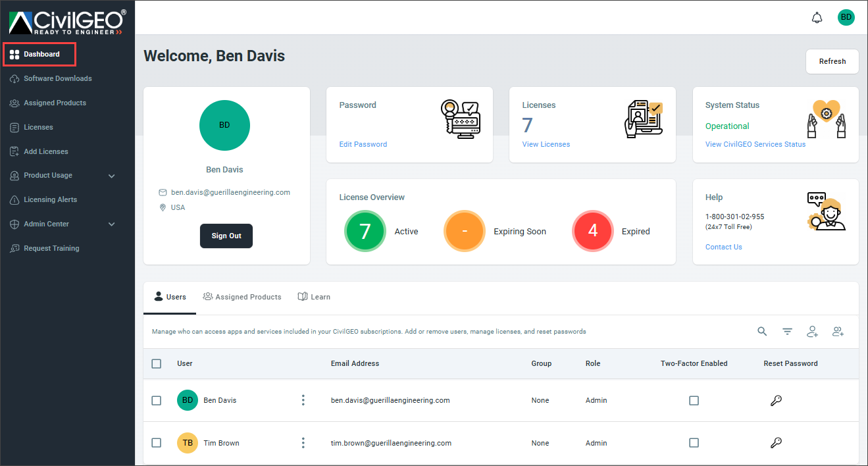This screenshot has height=466, width=868.
Task: Click the password computer illustration icon
Action: pyautogui.click(x=461, y=118)
